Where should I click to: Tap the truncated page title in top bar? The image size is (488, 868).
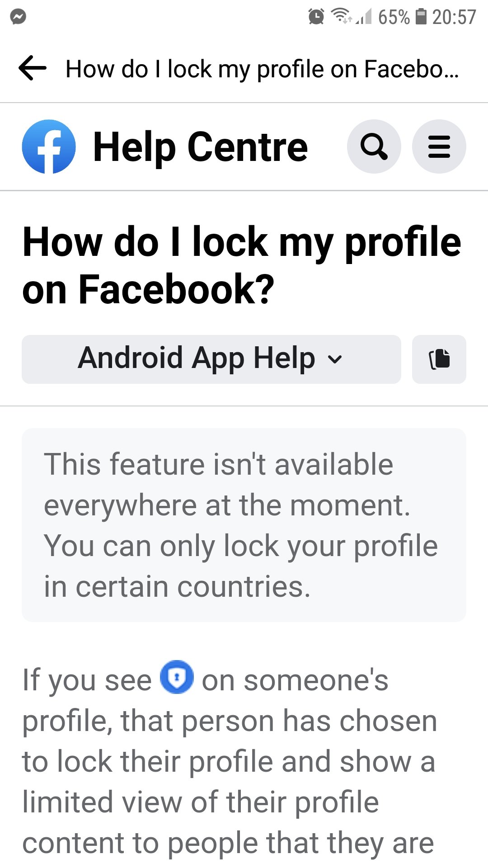click(x=262, y=69)
